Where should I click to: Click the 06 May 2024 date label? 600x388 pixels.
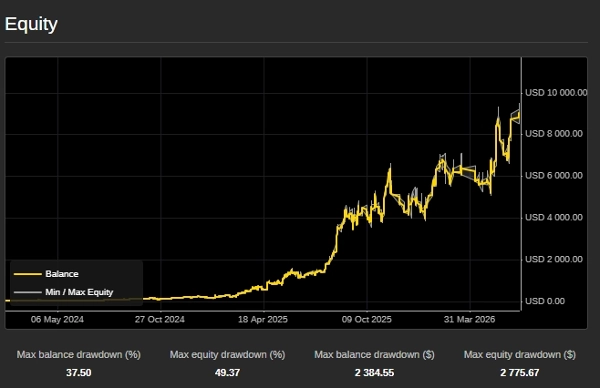57,320
